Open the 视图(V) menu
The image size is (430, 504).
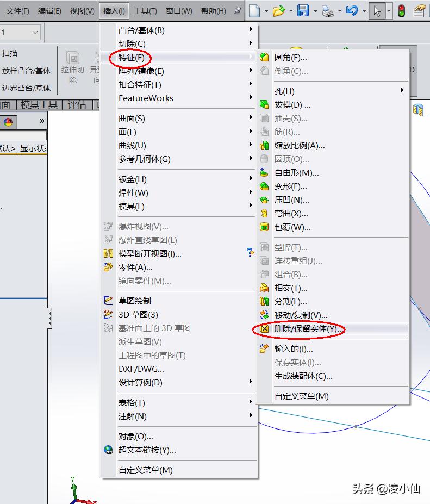[82, 11]
